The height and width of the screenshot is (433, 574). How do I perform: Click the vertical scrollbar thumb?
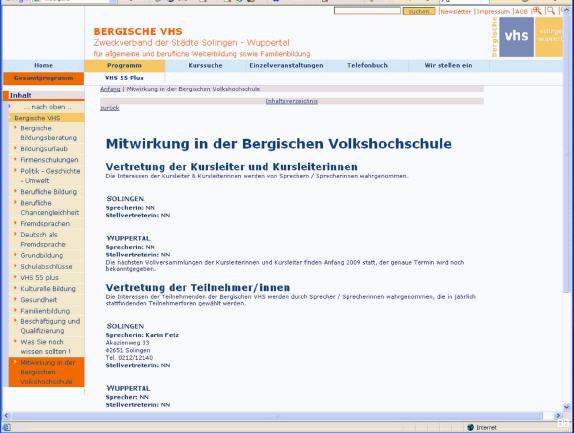coord(567,154)
